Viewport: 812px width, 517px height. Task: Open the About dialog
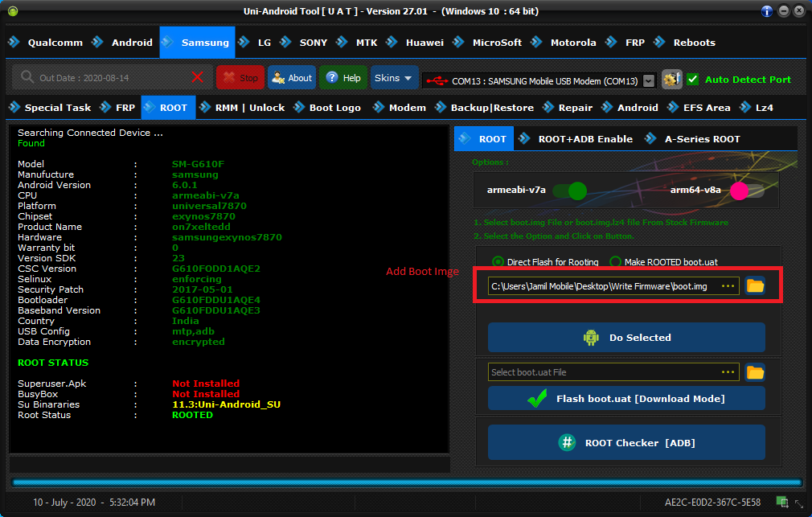pos(292,78)
